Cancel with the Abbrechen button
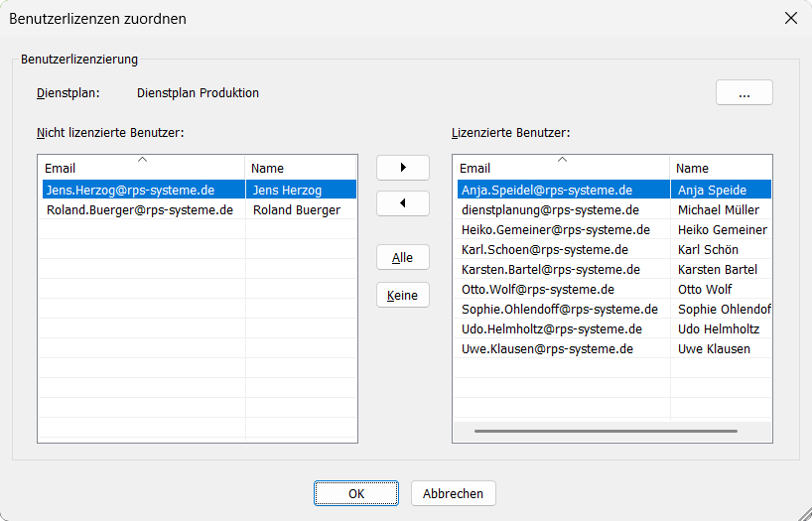 [x=453, y=493]
